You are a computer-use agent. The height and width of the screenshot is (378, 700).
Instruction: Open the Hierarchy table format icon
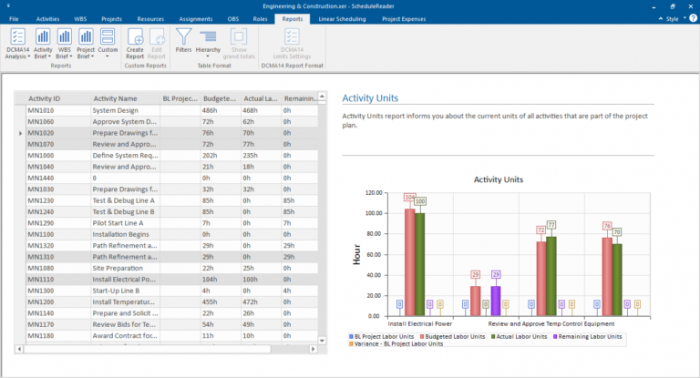[x=208, y=40]
